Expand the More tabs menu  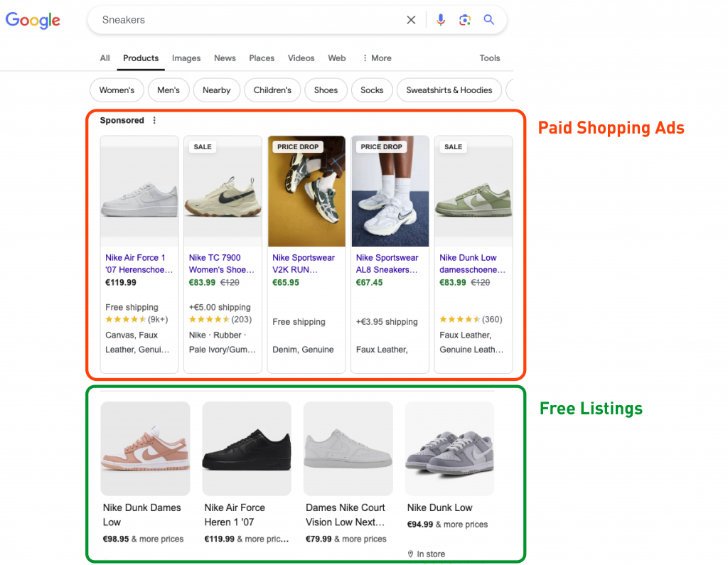coord(377,58)
